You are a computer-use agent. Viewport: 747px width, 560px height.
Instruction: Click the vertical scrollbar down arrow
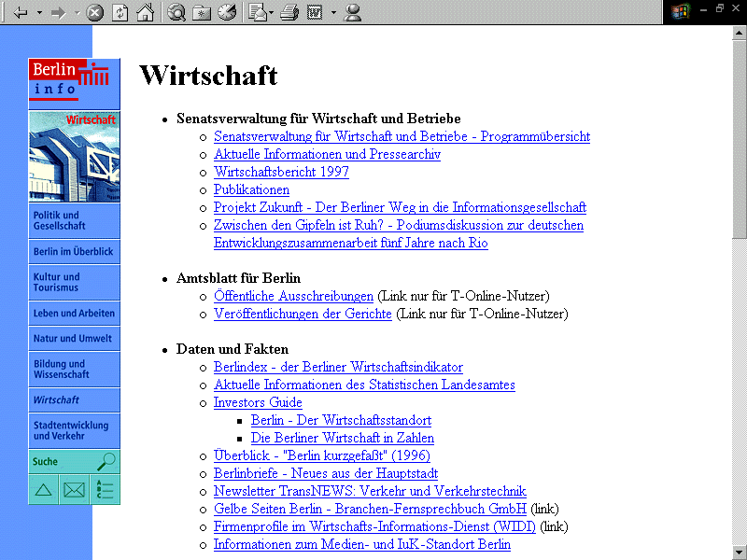pyautogui.click(x=739, y=552)
